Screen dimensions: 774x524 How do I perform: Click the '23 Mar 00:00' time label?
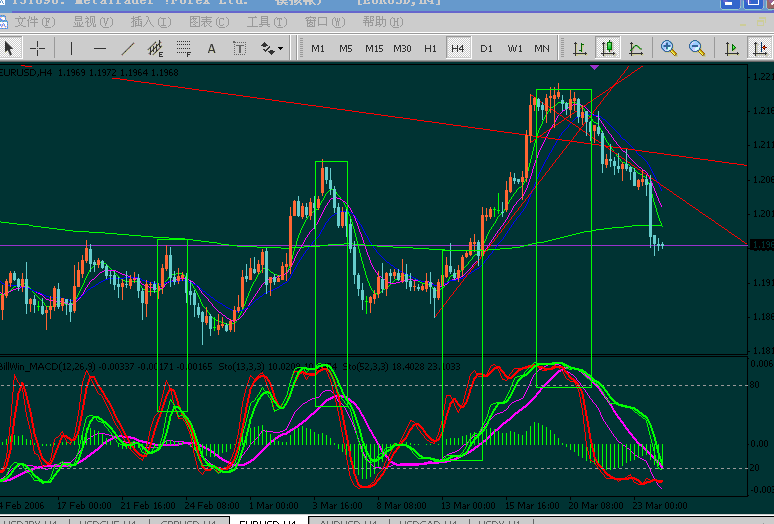(660, 506)
